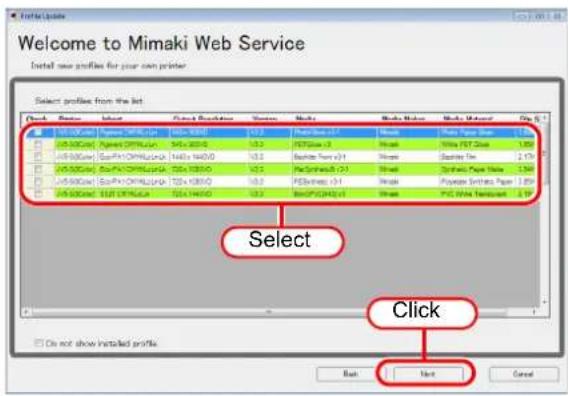Sort by the Version column header
568x396 pixels.
pyautogui.click(x=265, y=119)
